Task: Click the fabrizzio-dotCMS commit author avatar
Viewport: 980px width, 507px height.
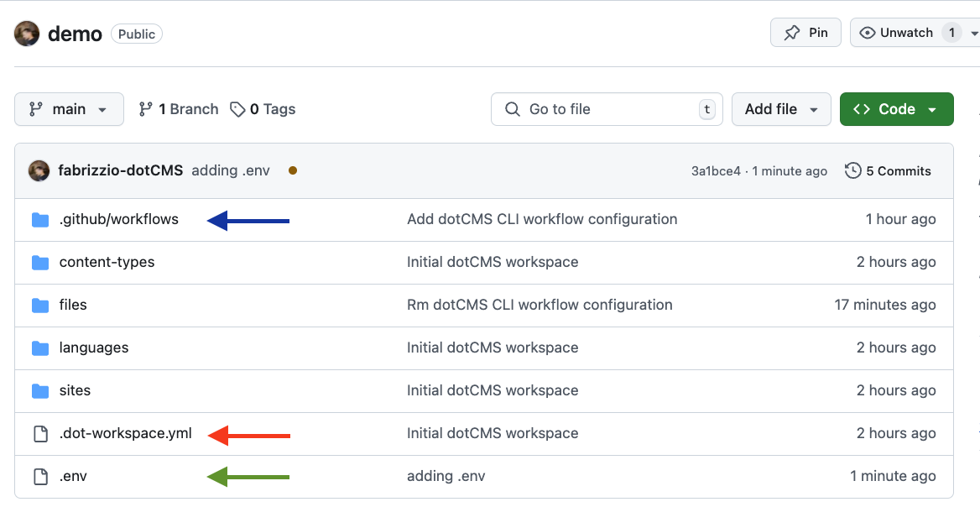Action: tap(39, 170)
